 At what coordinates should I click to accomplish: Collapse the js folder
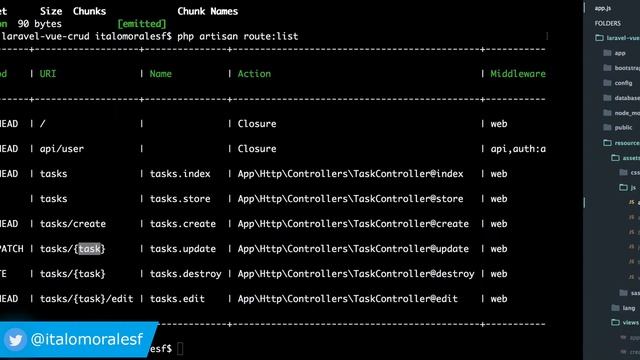click(x=628, y=188)
